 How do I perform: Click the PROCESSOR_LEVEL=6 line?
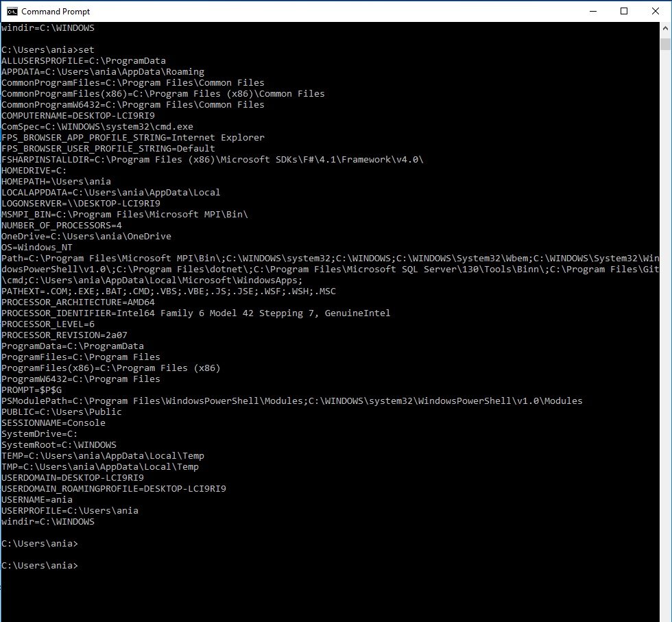click(x=48, y=324)
